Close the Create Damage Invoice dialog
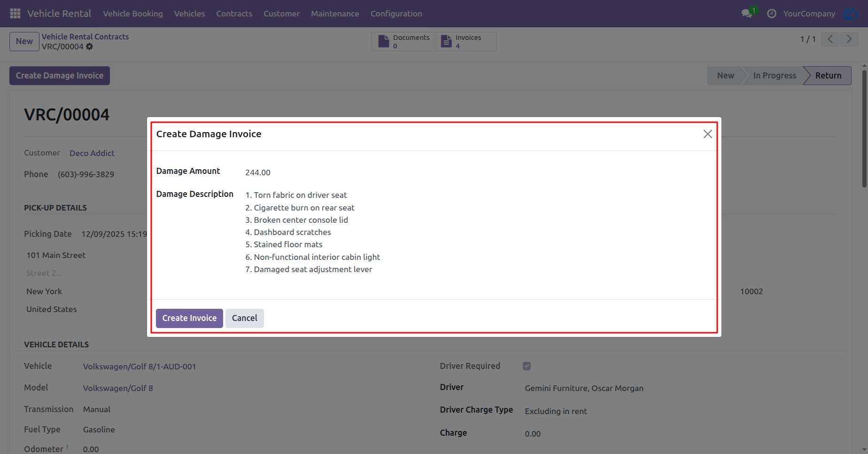This screenshot has height=454, width=868. [708, 134]
